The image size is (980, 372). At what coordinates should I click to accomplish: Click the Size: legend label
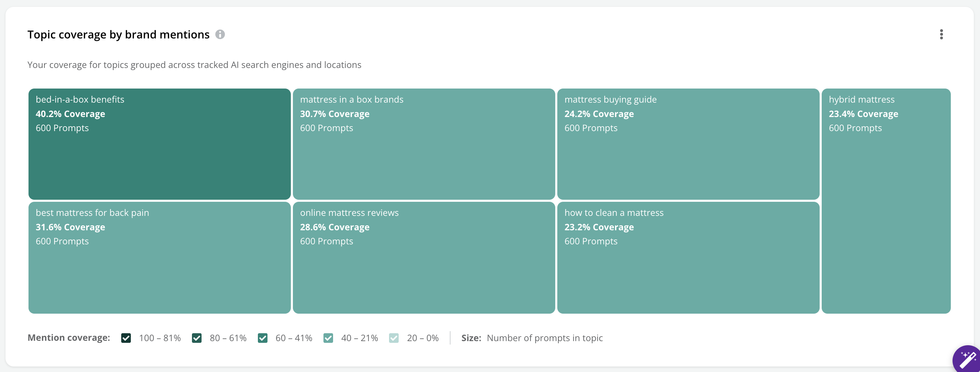(471, 338)
